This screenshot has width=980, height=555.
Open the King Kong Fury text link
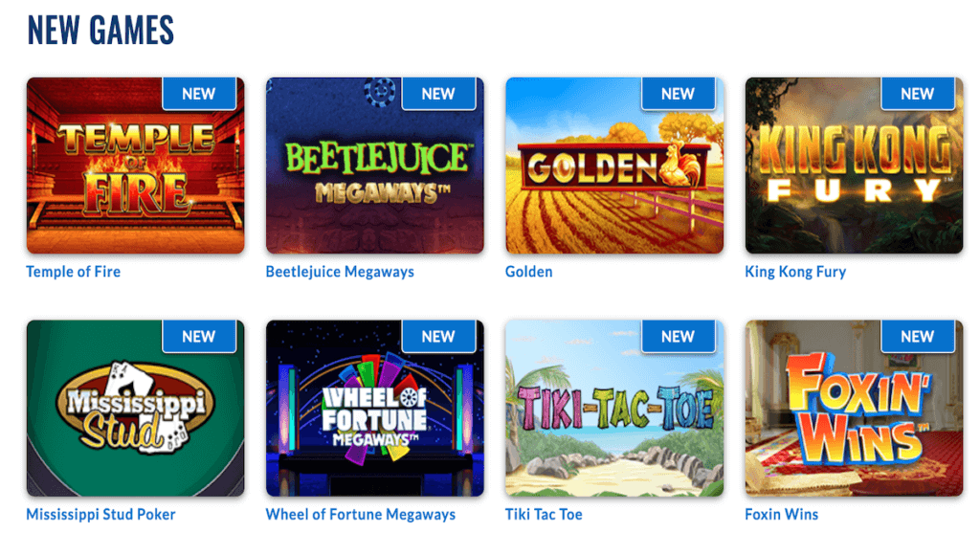point(795,272)
